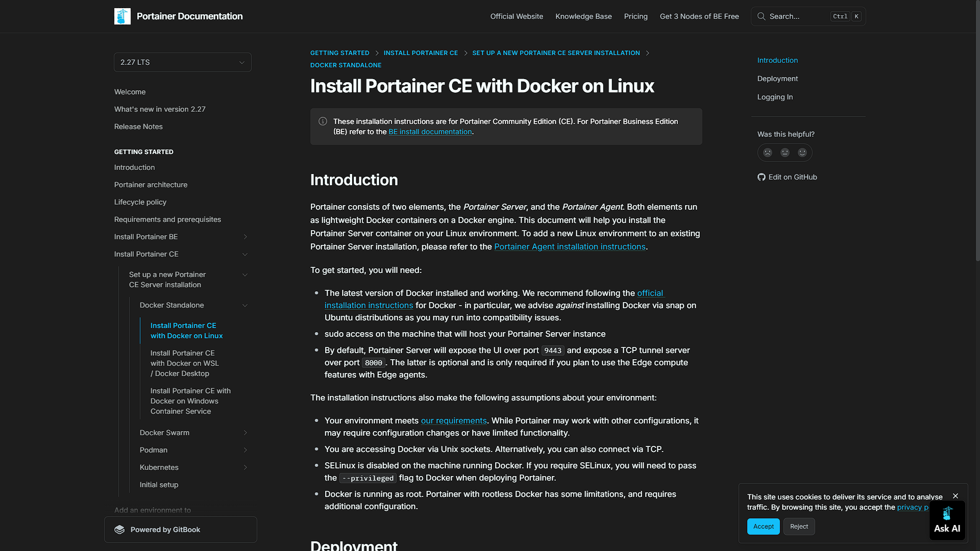Open the Knowledge Base menu item

tap(583, 16)
